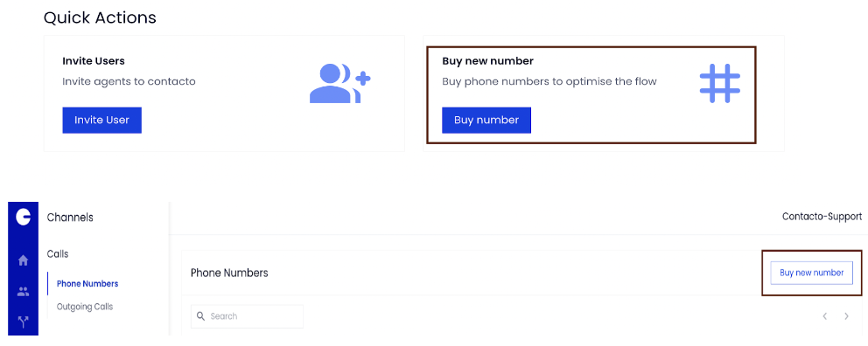Go to previous page with left chevron

click(825, 316)
